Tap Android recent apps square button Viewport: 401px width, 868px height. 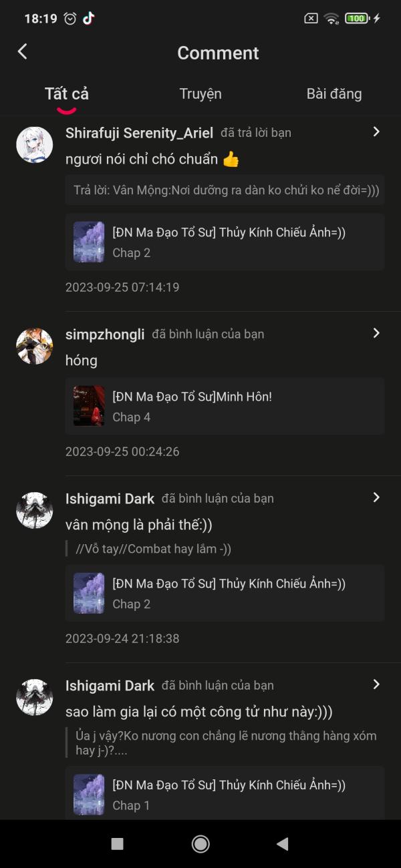117,844
